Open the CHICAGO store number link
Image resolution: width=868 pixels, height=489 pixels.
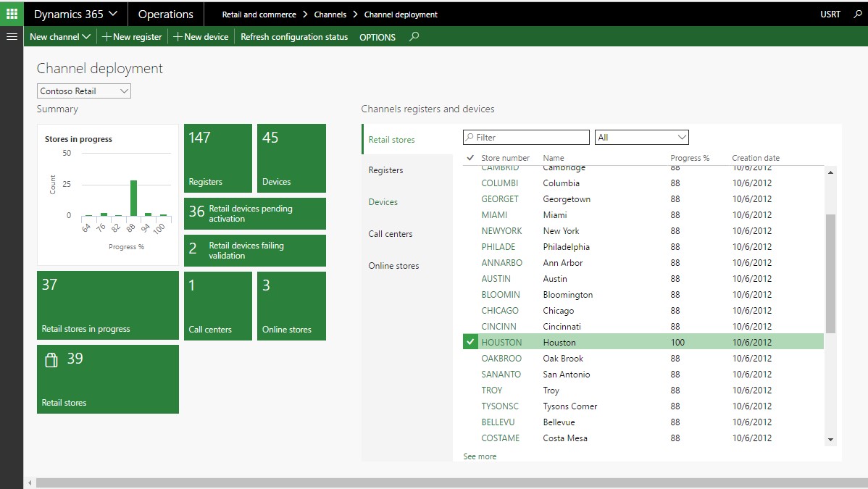[500, 311]
